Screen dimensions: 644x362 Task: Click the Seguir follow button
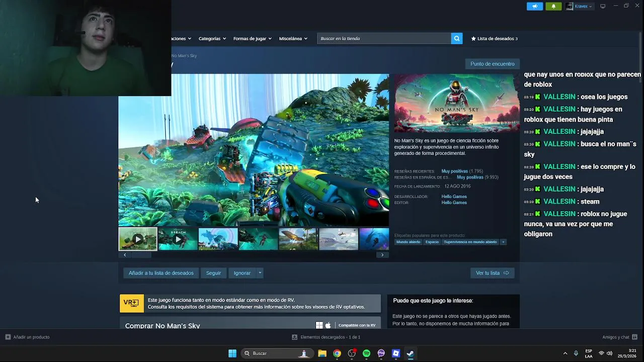click(213, 273)
